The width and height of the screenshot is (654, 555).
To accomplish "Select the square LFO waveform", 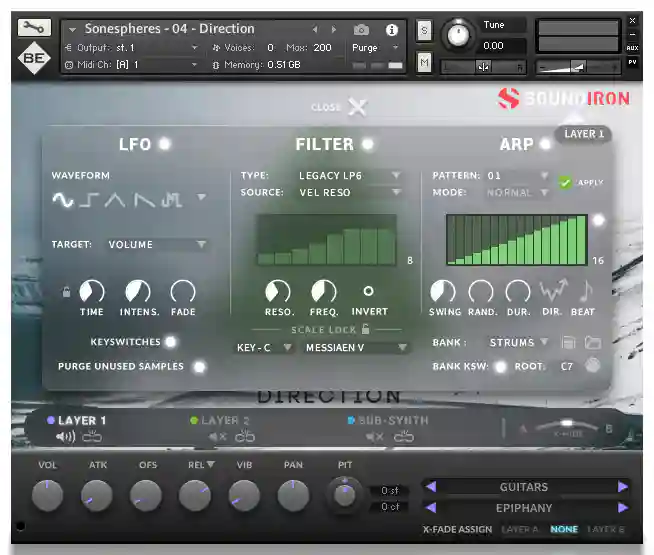I will (89, 200).
